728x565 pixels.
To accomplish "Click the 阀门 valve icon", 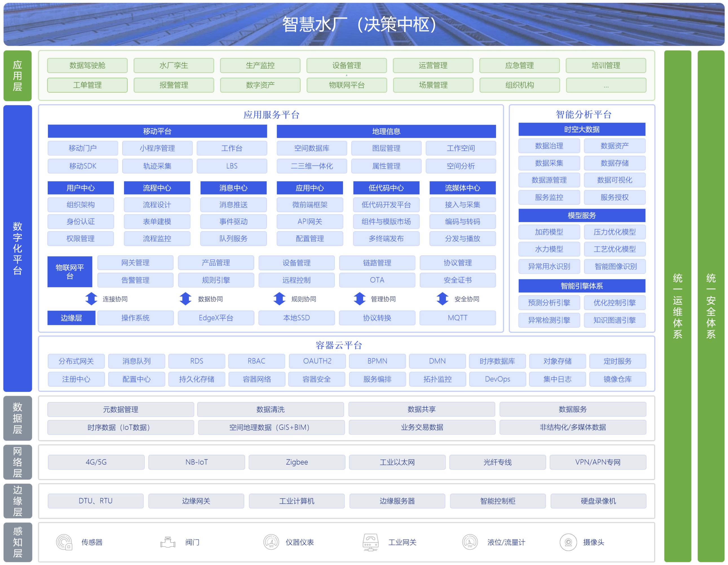I will [168, 542].
